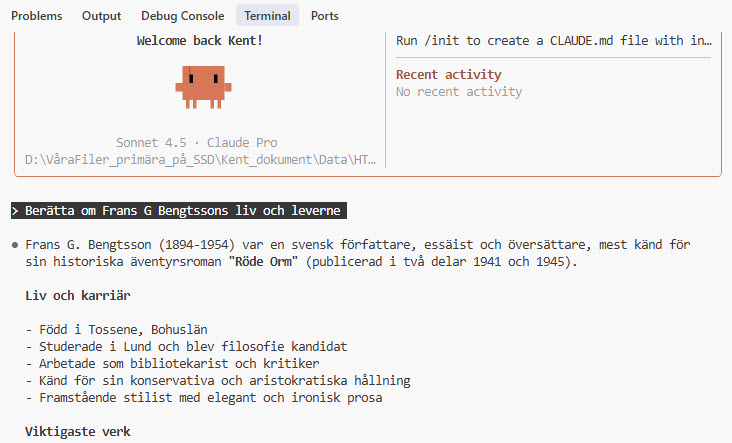
Task: Click the Claude mascot pixel icon
Action: click(201, 86)
